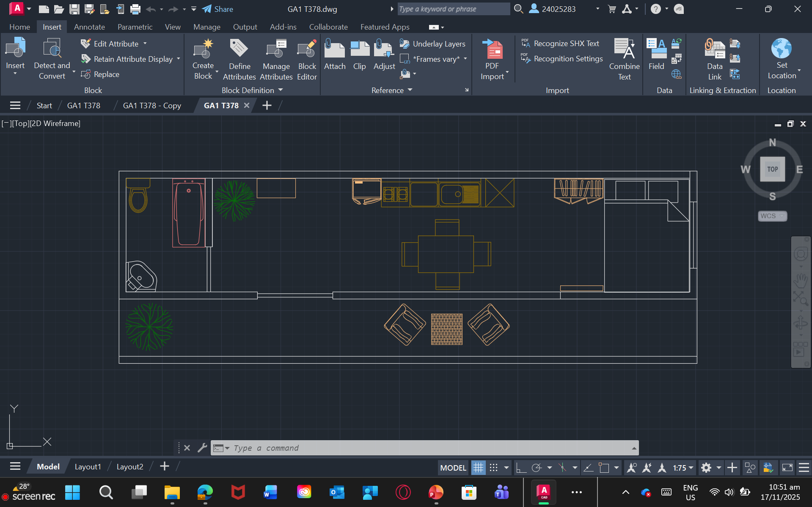Viewport: 812px width, 507px height.
Task: Click the Share button
Action: coord(218,9)
